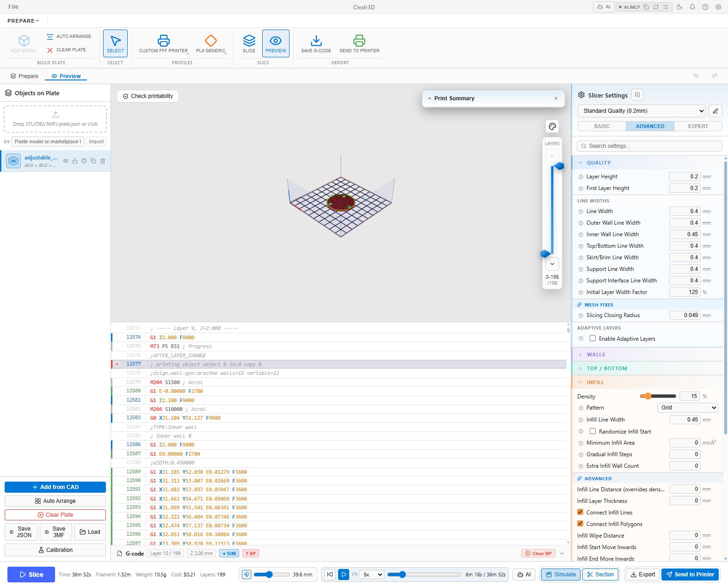The width and height of the screenshot is (728, 587).
Task: Switch to the Prepare tab
Action: click(24, 76)
